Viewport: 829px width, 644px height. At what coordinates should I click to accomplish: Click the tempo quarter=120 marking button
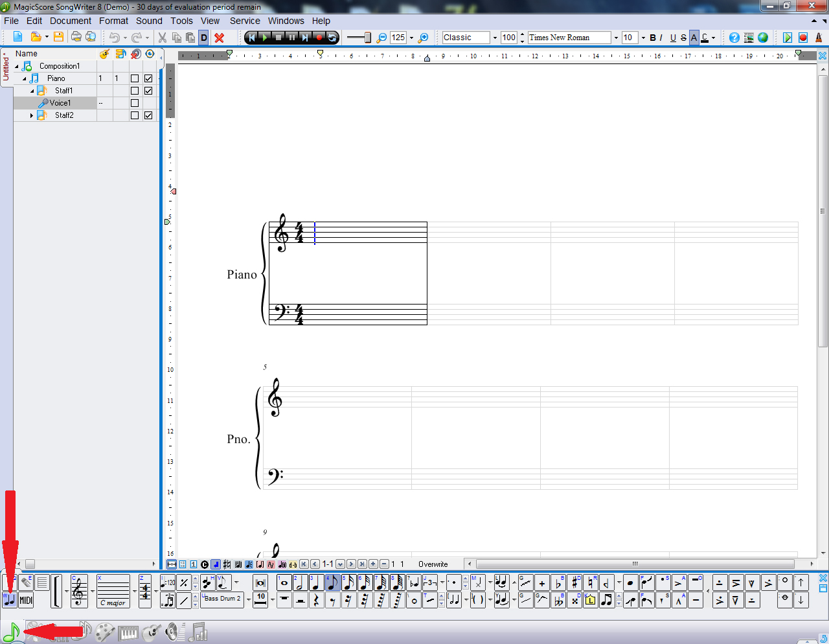click(x=168, y=582)
